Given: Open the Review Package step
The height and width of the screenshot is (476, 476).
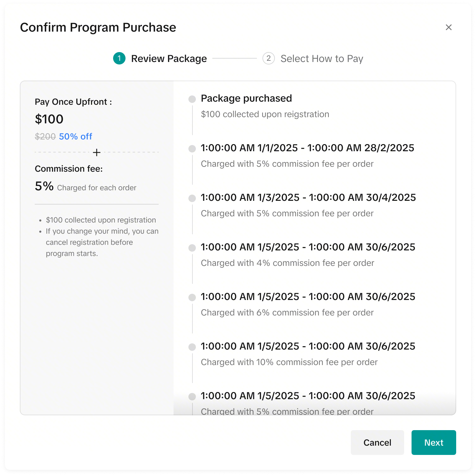Looking at the screenshot, I should [169, 59].
